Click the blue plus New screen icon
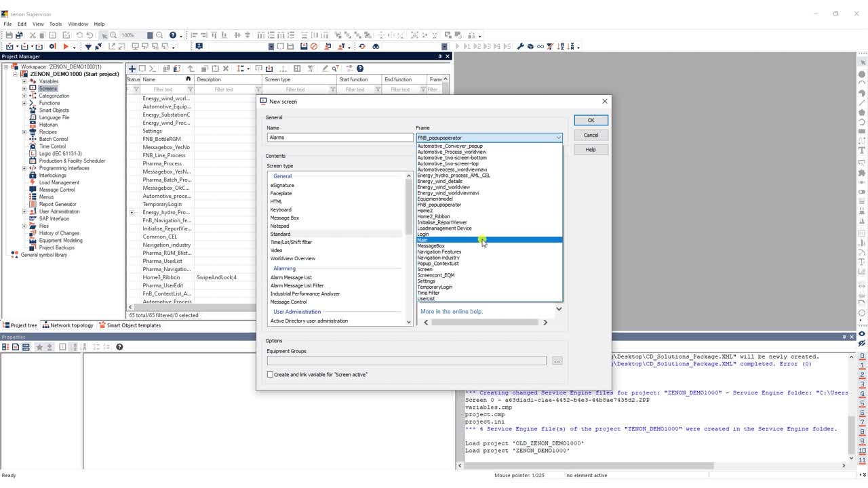The height and width of the screenshot is (488, 868). pyautogui.click(x=132, y=68)
